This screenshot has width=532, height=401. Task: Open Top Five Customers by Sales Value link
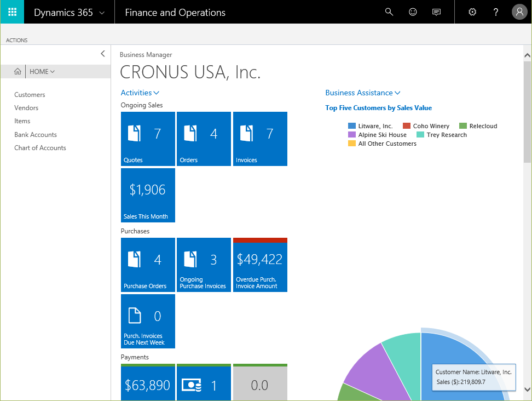378,108
